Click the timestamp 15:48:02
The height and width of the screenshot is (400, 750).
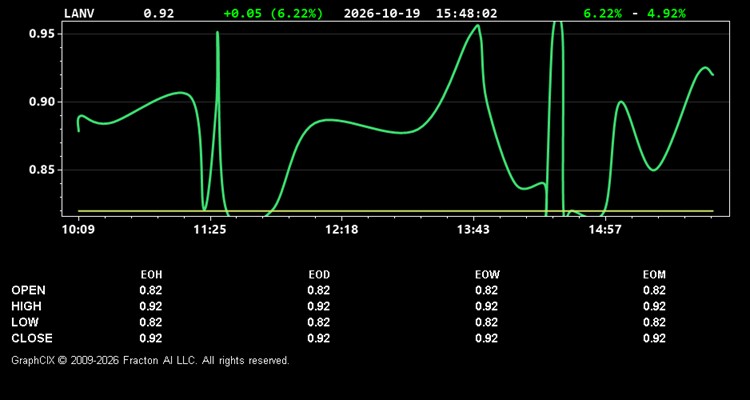point(466,13)
